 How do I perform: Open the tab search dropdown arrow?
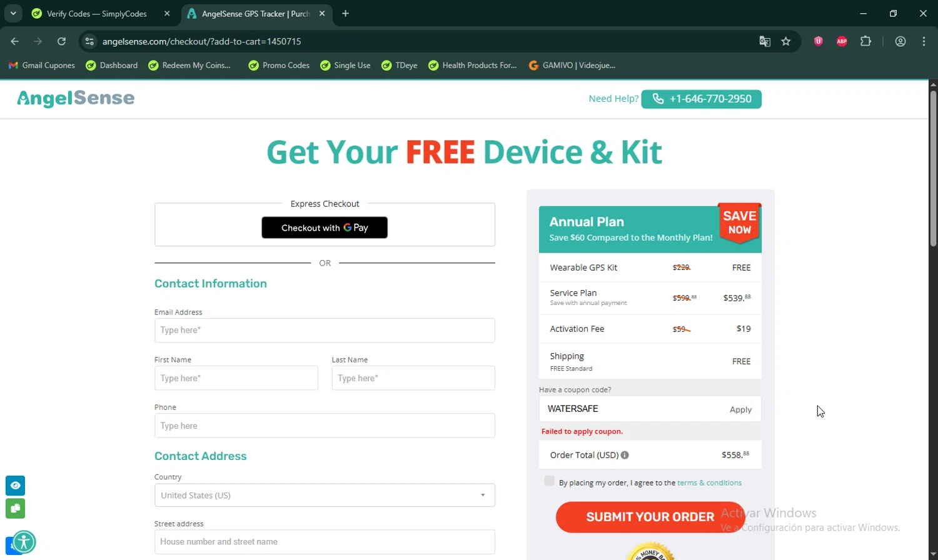13,13
